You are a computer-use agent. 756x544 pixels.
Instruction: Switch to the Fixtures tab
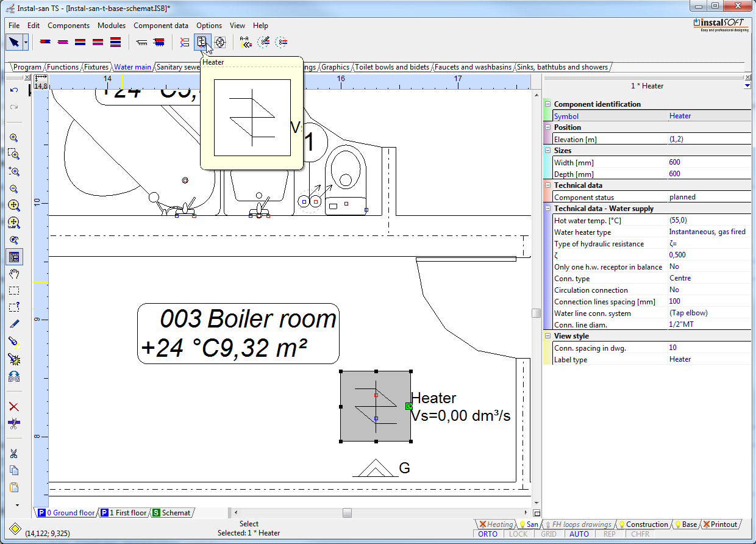tap(96, 67)
